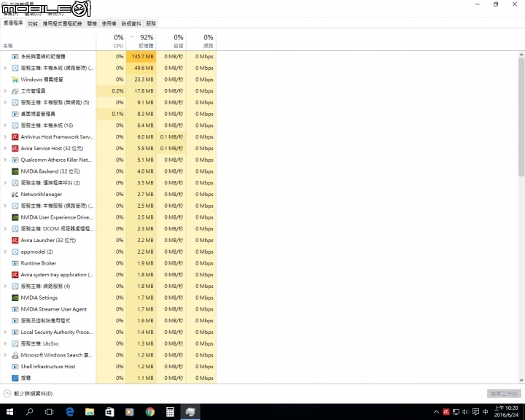Image resolution: width=525 pixels, height=420 pixels.
Task: Click the 工作管理員 process icon
Action: point(15,90)
